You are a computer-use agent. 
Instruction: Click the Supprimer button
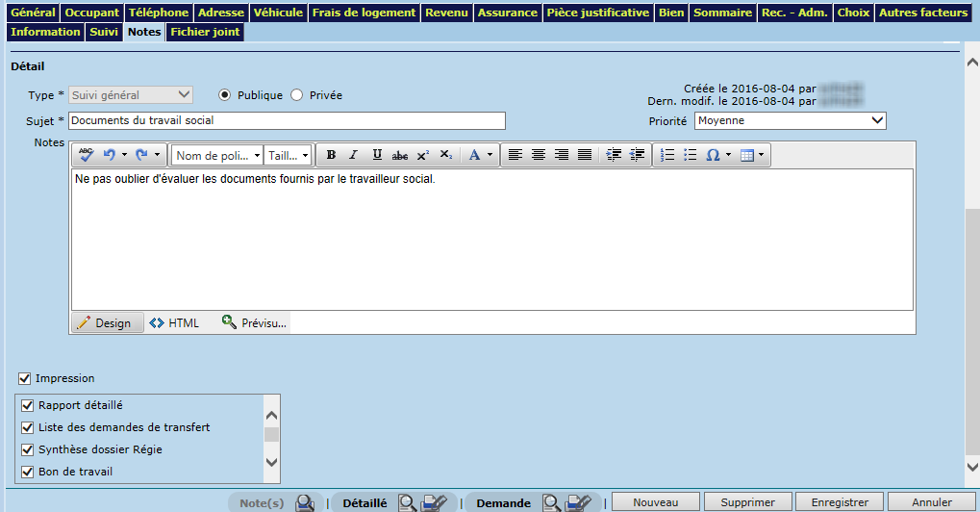point(748,502)
